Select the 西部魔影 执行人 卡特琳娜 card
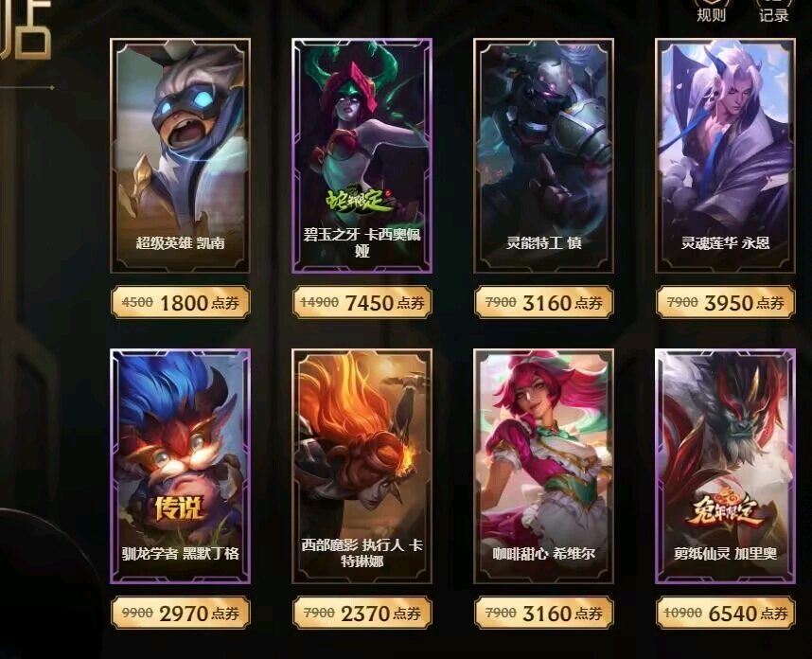Screen dimensions: 812x659 [362, 466]
